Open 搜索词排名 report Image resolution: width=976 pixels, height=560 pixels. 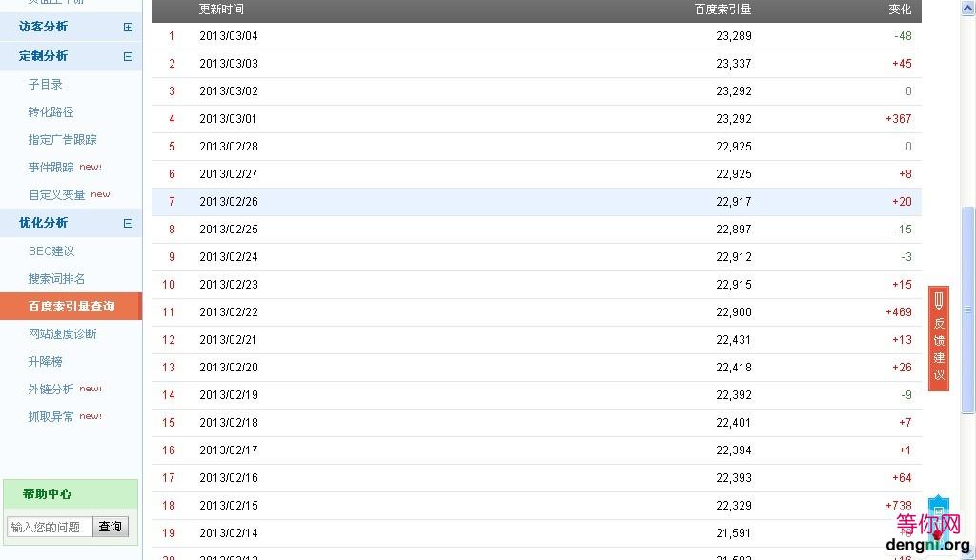click(57, 279)
